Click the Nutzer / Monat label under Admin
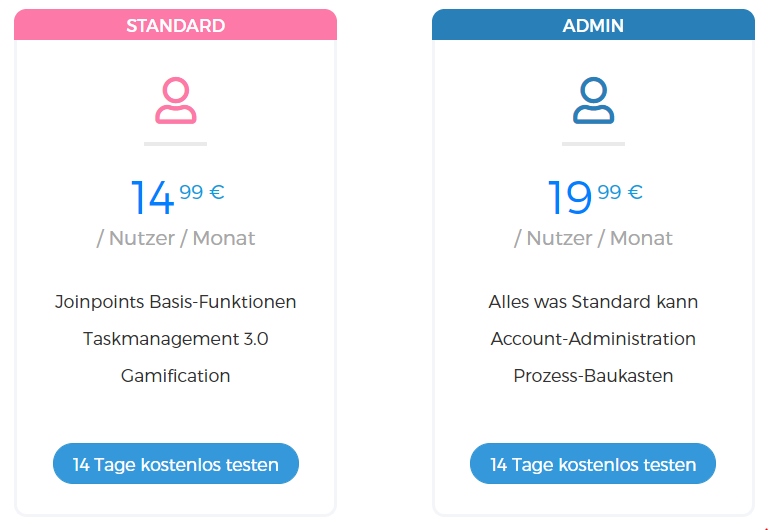The image size is (773, 530). click(593, 238)
